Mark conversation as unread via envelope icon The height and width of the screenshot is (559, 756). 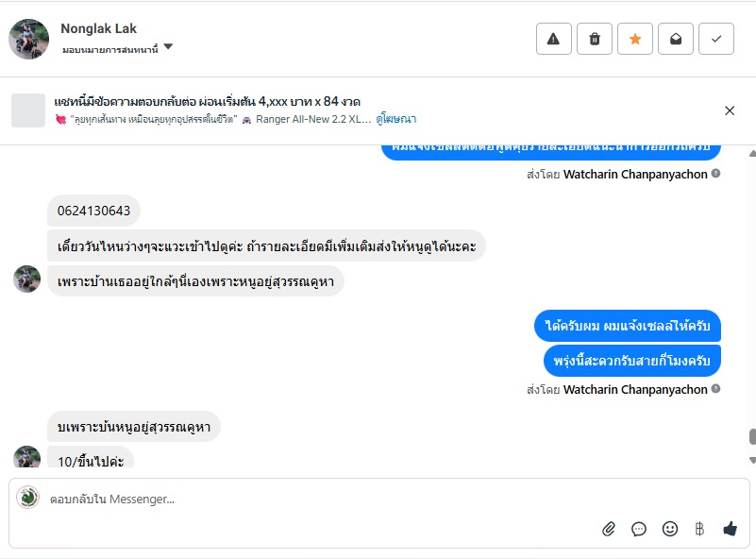click(x=676, y=39)
